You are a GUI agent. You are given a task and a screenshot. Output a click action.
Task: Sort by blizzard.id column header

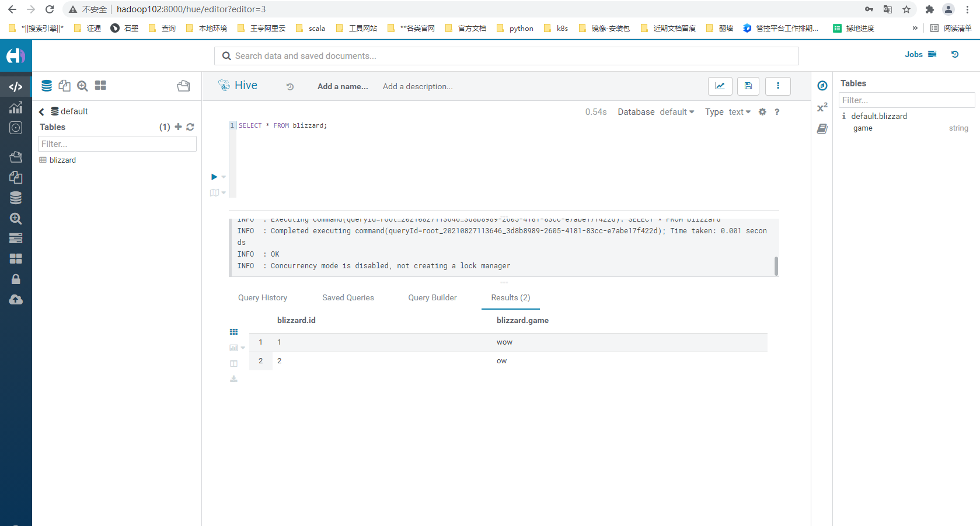pyautogui.click(x=297, y=320)
